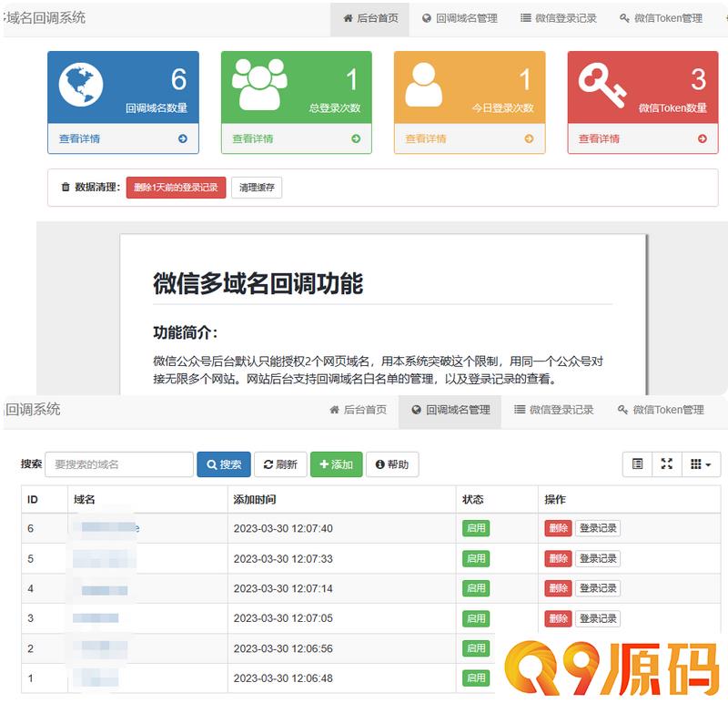Click the blue 搜索 button
The image size is (728, 703).
click(224, 464)
